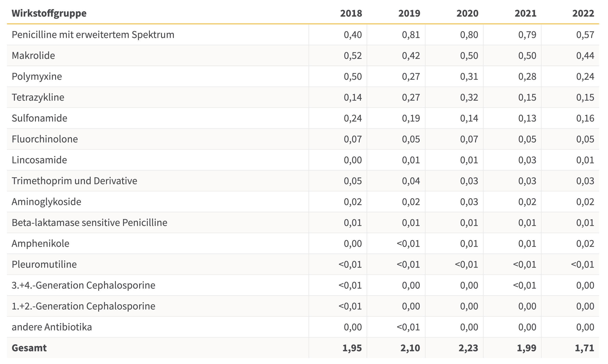Viewport: 608px width, 364px height.
Task: Select Trimethoprim und Derivative row label
Action: 74,181
